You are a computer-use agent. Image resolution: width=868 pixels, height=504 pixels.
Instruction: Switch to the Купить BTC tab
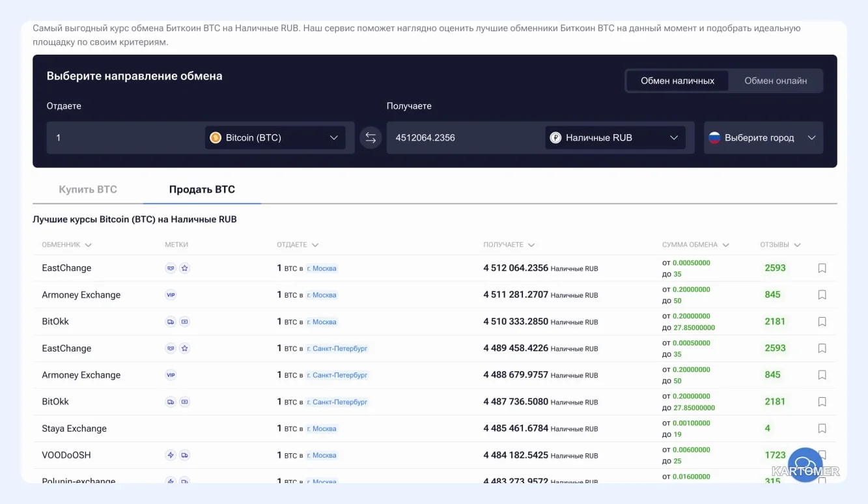tap(88, 189)
